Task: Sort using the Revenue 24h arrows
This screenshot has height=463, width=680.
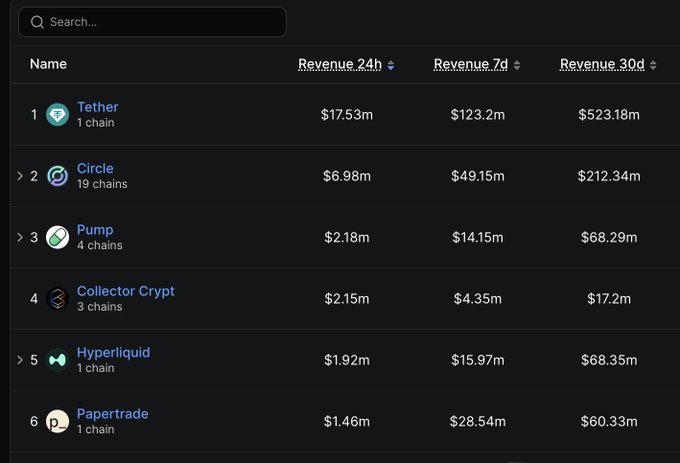Action: pos(391,65)
